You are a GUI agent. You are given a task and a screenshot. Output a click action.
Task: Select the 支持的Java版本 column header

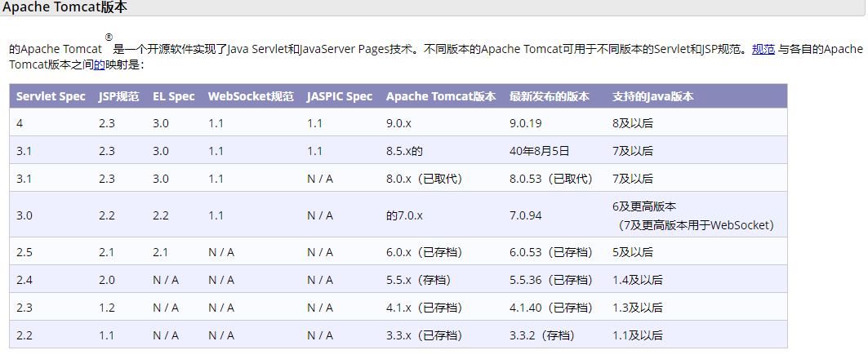652,96
